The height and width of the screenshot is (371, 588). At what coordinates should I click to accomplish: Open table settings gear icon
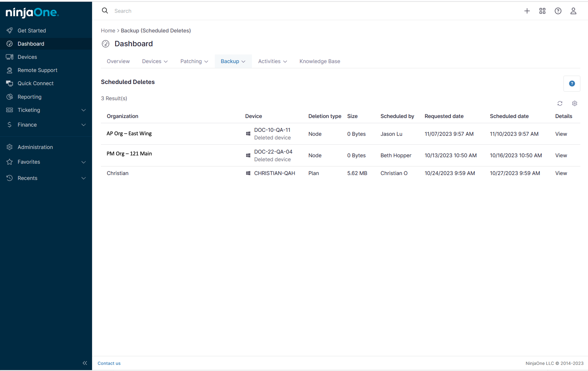pos(574,103)
